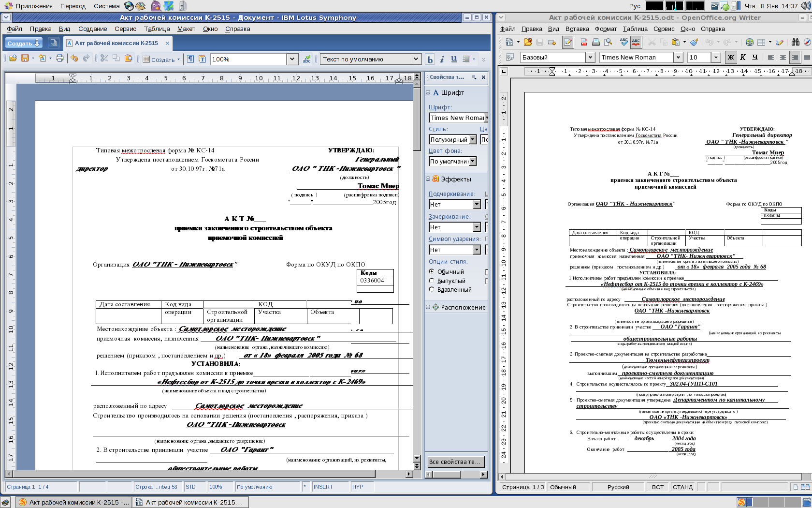Collapse the 'Эффекты' section in properties panel
The width and height of the screenshot is (812, 508).
click(x=428, y=179)
